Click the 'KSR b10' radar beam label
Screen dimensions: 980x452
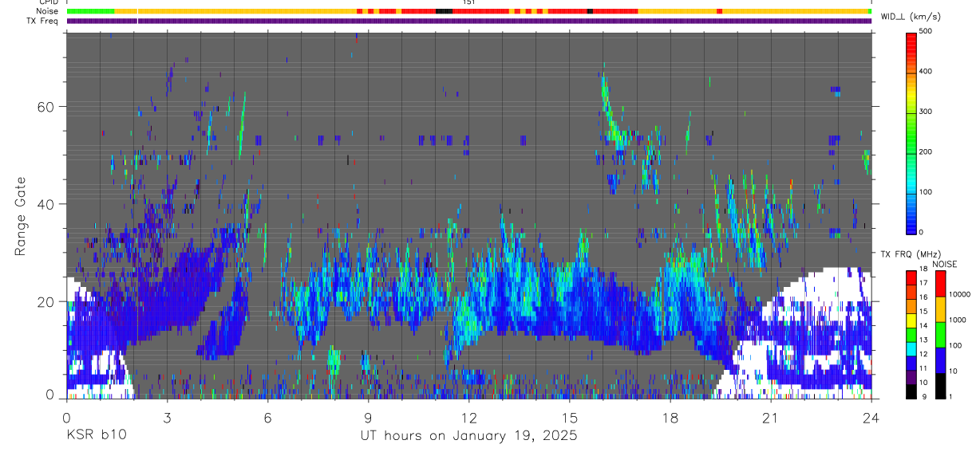[x=96, y=436]
